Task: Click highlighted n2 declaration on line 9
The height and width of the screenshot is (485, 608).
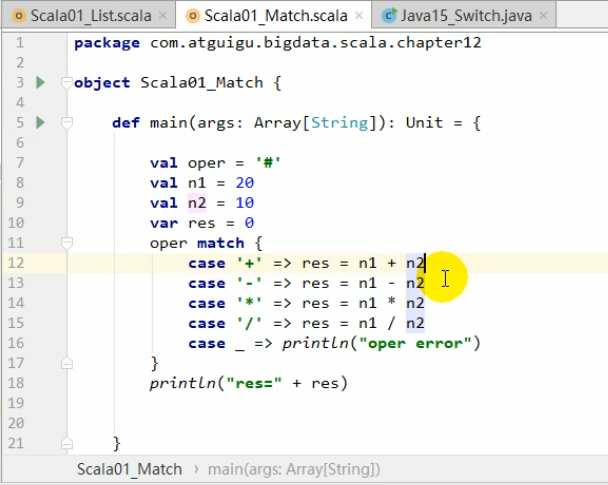Action: tap(197, 203)
